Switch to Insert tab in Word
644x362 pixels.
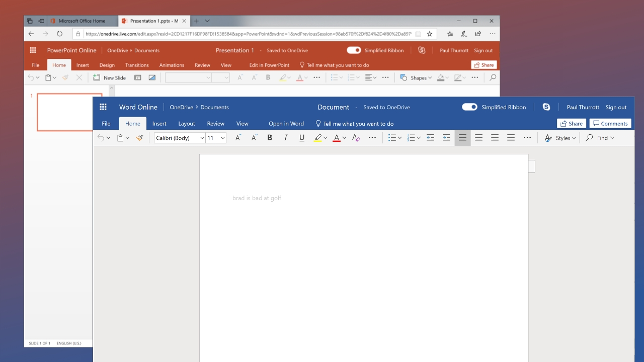point(159,124)
